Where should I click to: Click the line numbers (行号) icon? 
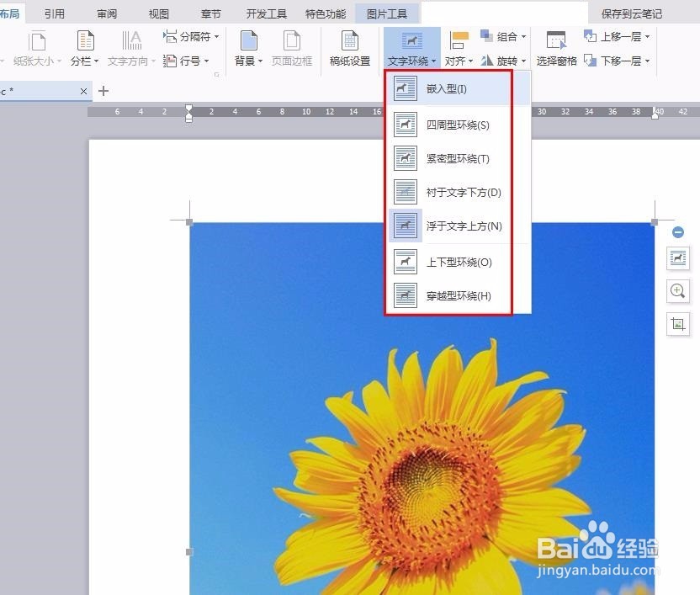coord(170,61)
